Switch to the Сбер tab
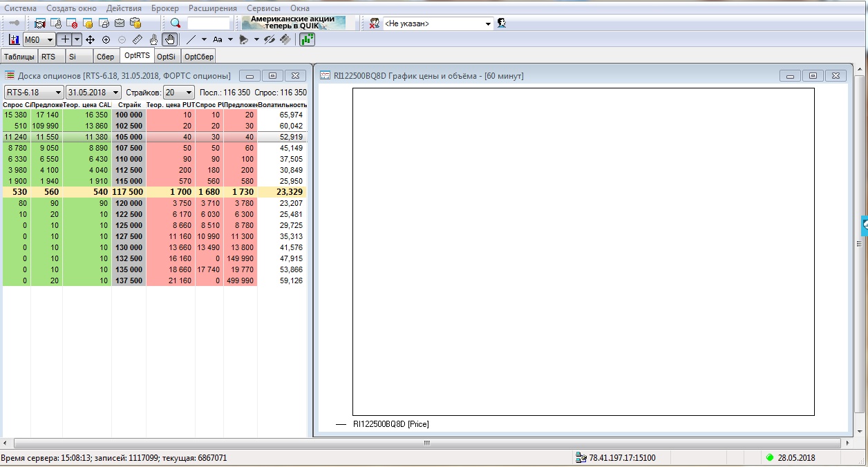Image resolution: width=868 pixels, height=467 pixels. pyautogui.click(x=106, y=57)
